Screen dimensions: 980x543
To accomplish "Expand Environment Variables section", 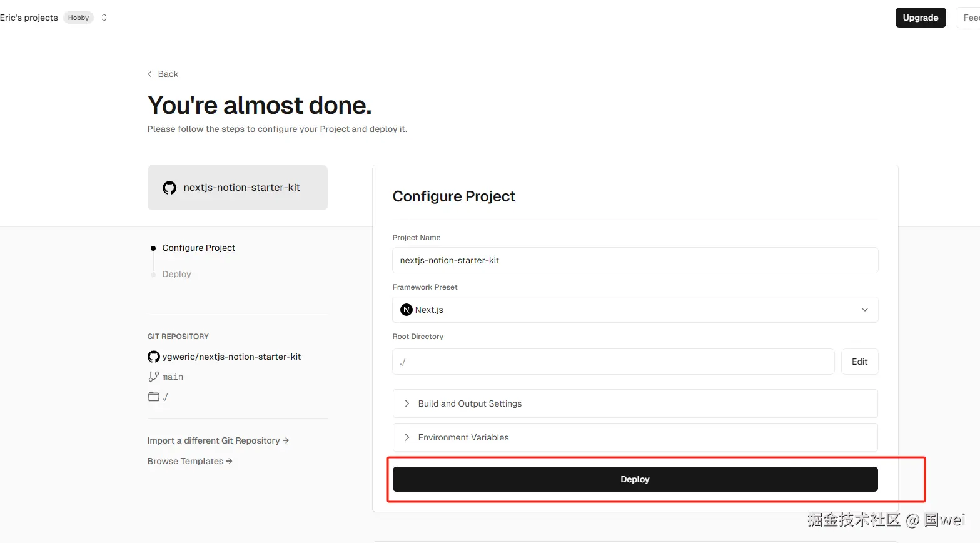I will point(635,437).
